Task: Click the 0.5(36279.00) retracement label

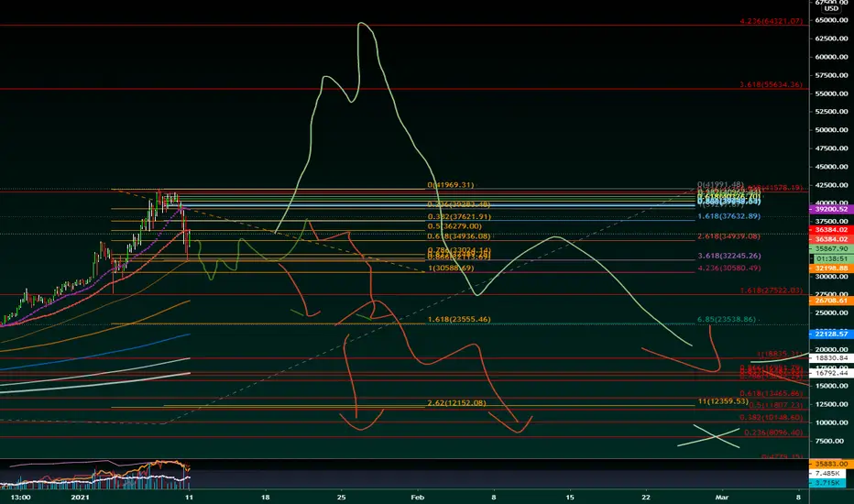Action: 454,226
